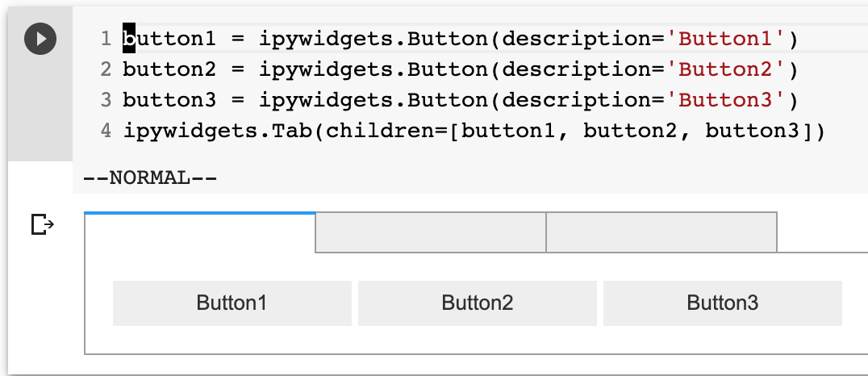868x376 pixels.
Task: Switch to the second blank tab
Action: [431, 232]
